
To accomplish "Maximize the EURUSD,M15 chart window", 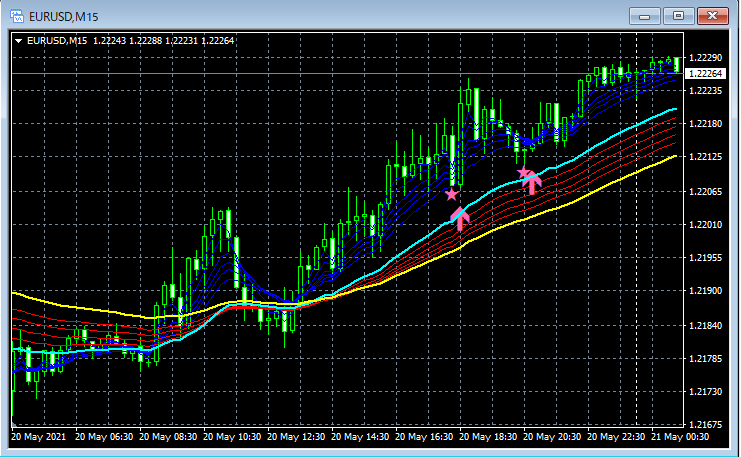I will click(678, 16).
